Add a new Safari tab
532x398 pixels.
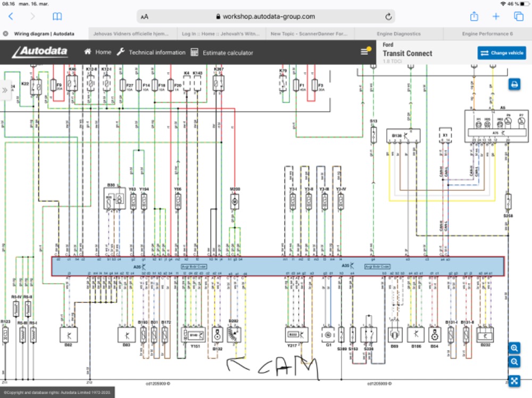pos(496,16)
